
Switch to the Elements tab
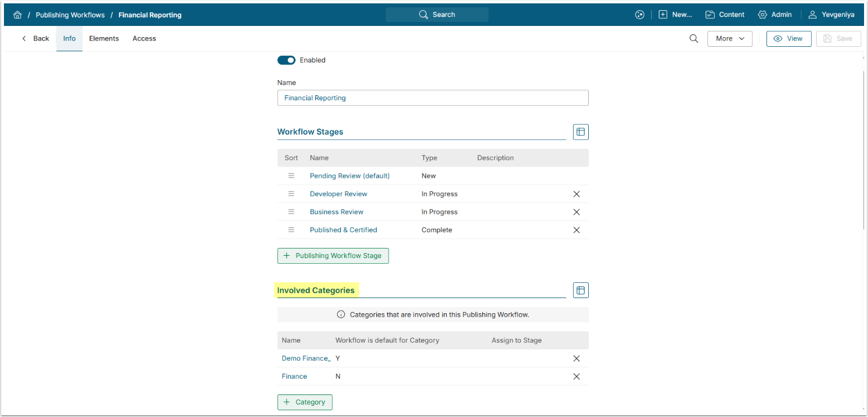tap(104, 38)
